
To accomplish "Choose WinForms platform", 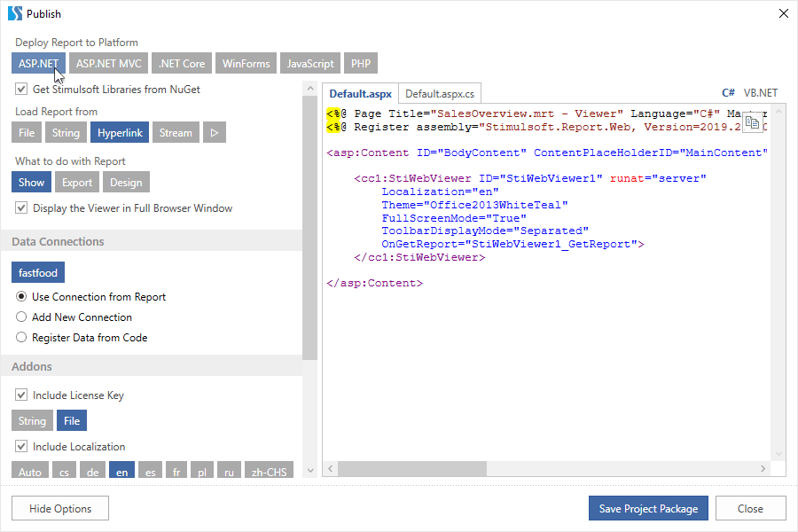I will [246, 63].
